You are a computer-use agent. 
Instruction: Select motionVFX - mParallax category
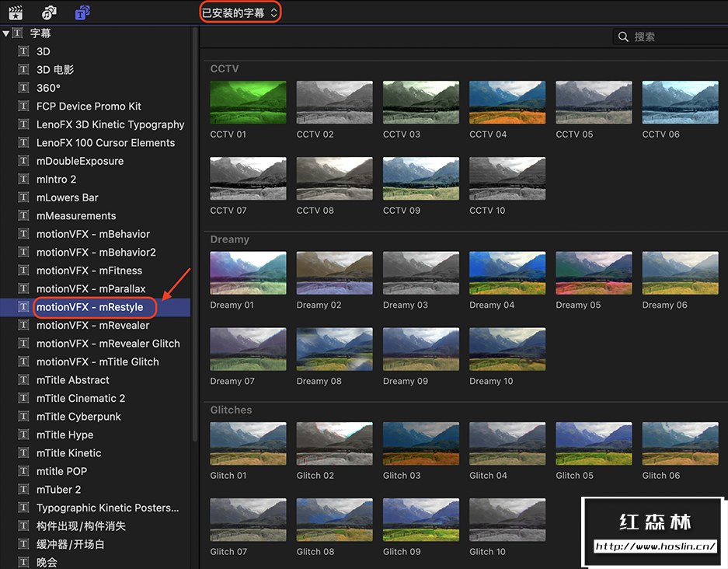tap(91, 289)
